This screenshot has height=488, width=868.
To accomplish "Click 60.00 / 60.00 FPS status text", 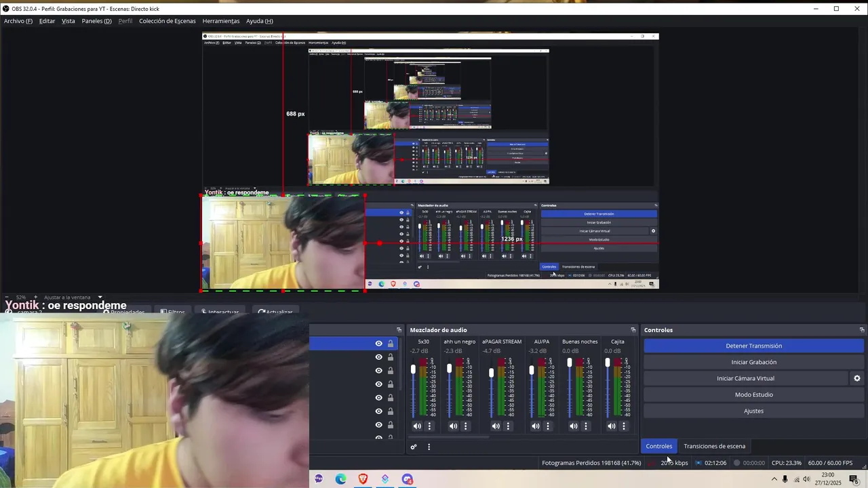I will tap(830, 463).
